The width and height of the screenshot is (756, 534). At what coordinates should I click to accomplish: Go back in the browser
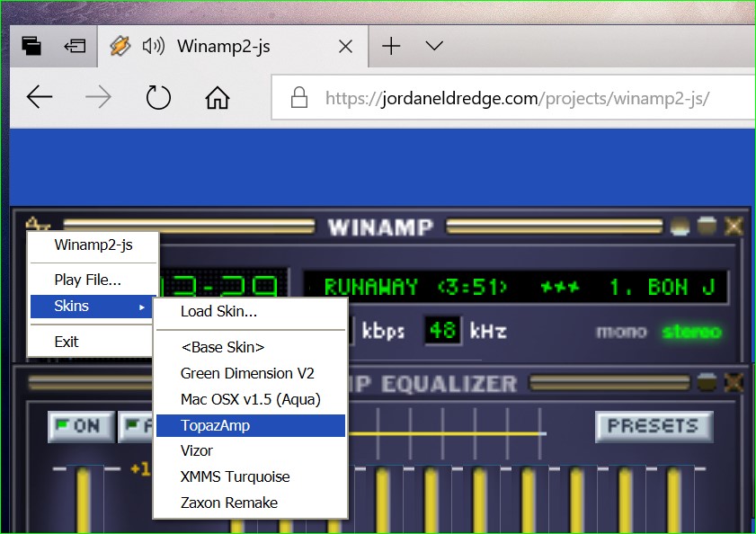(40, 98)
